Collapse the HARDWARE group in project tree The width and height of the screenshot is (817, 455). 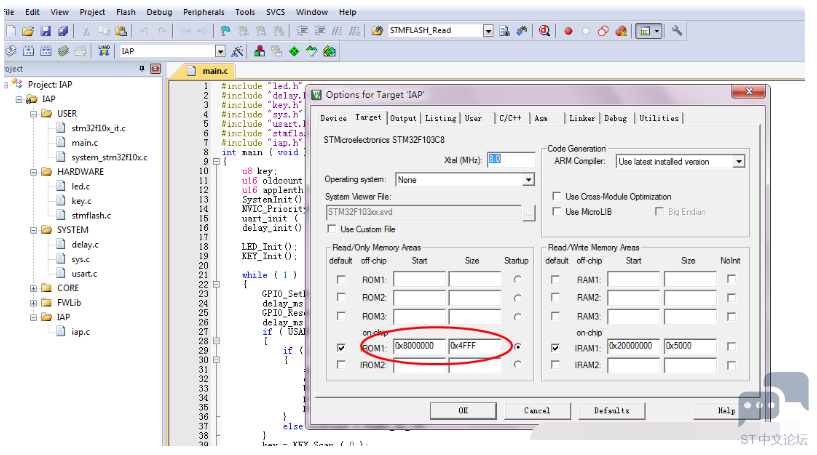click(x=33, y=172)
